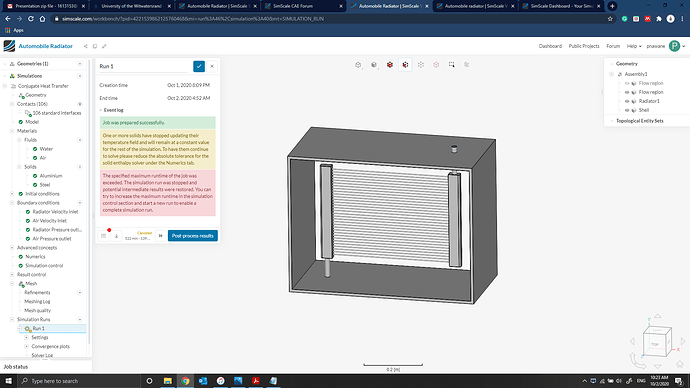Image resolution: width=690 pixels, height=388 pixels.
Task: Collapse the Materials tree node
Action: (x=12, y=131)
